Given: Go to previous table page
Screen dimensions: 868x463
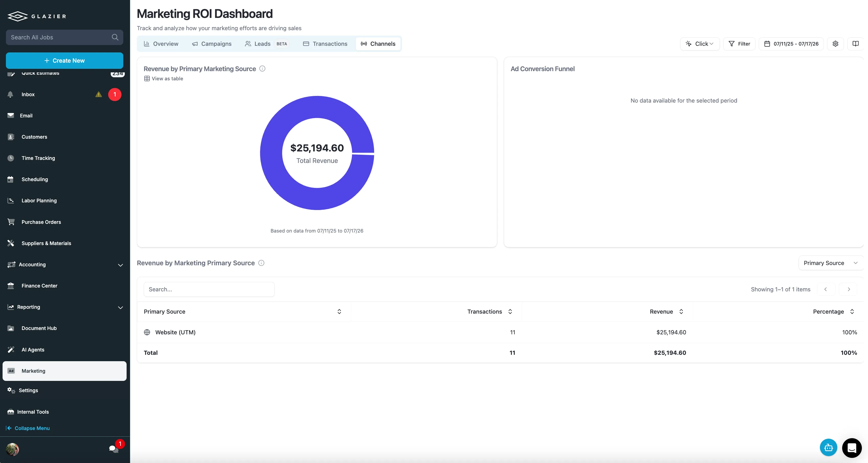Looking at the screenshot, I should (826, 289).
